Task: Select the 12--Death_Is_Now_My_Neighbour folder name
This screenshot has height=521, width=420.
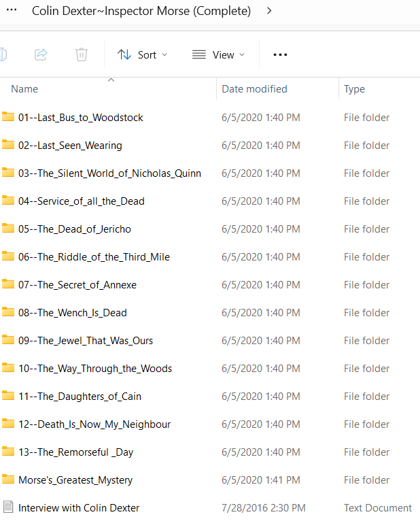Action: (x=94, y=424)
